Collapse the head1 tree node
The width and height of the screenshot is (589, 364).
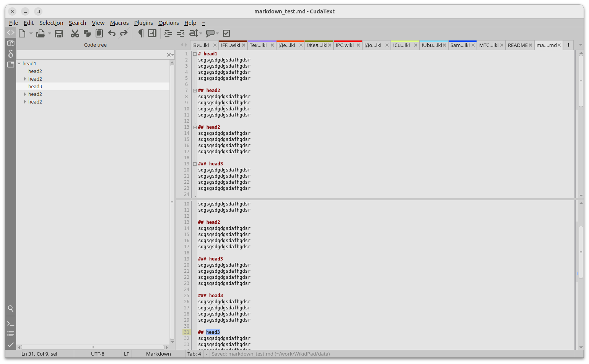click(19, 64)
